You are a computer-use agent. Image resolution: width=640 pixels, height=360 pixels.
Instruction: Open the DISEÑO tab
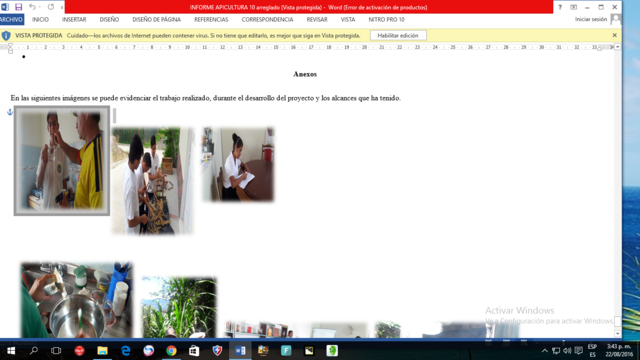109,20
